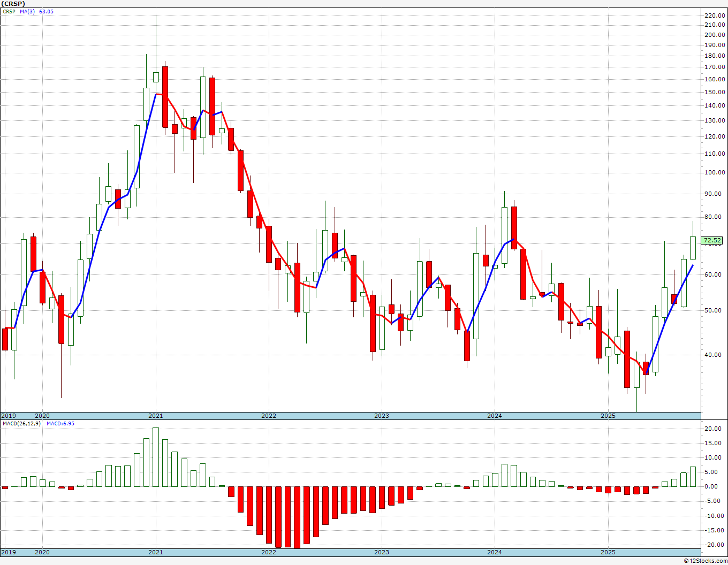Click the MACD:6.95 value readout

tap(60, 423)
